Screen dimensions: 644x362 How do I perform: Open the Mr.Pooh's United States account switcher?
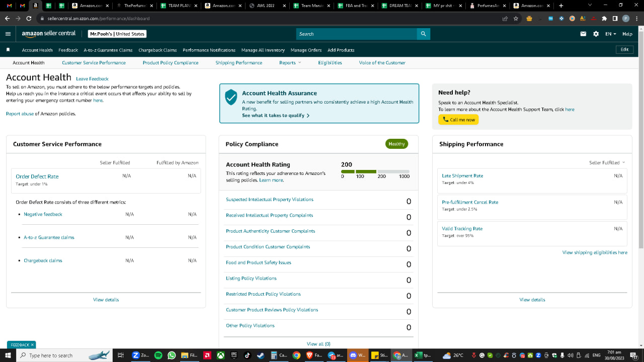point(117,34)
